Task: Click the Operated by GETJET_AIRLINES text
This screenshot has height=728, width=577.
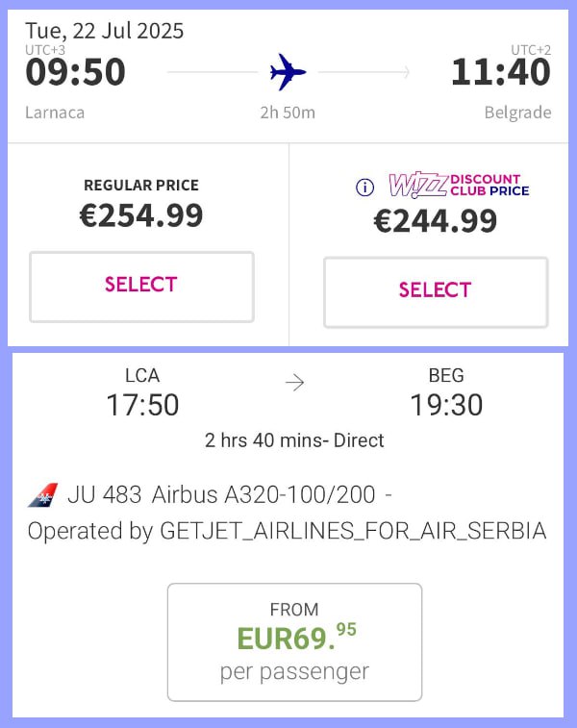Action: pyautogui.click(x=287, y=531)
